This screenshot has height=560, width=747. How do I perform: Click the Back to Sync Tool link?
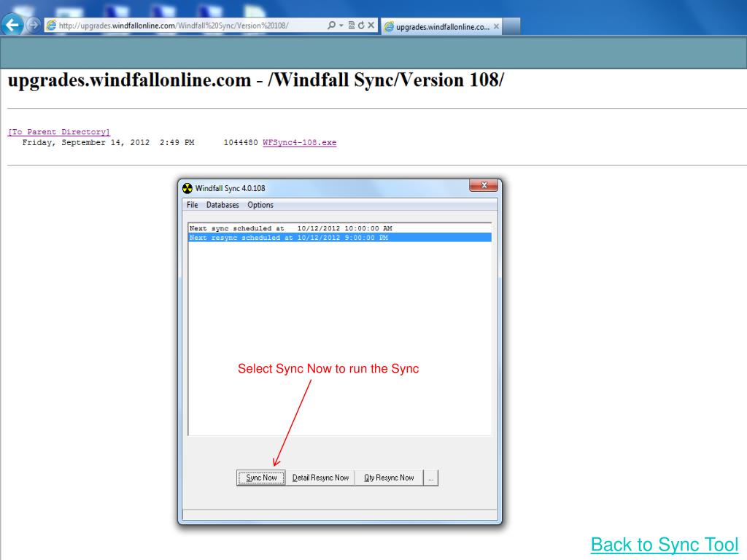(x=665, y=544)
